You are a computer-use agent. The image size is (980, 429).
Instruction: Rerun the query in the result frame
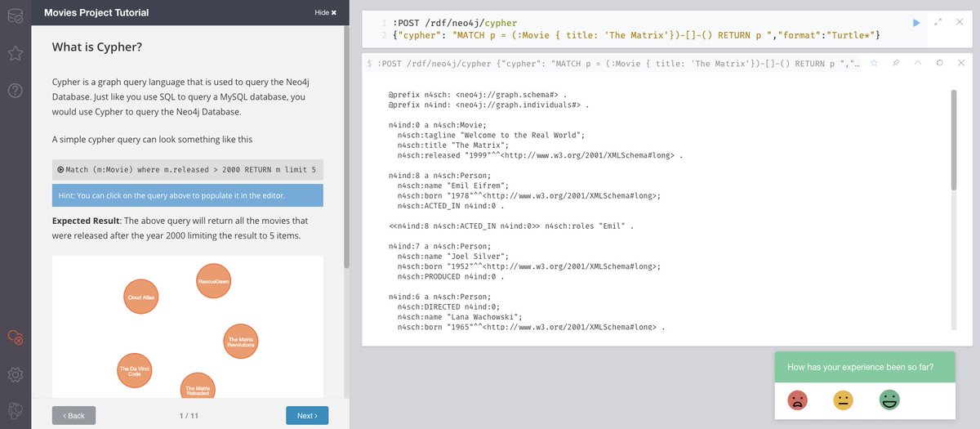coord(940,63)
